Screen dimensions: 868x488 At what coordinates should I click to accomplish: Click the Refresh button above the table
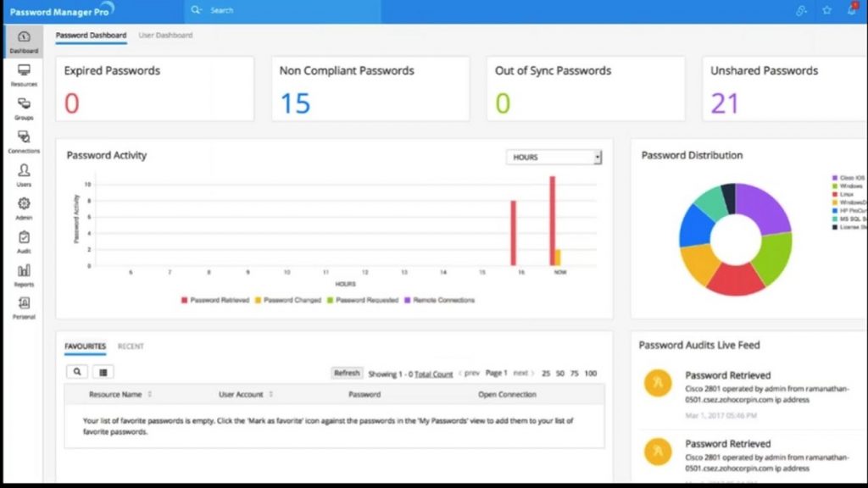click(x=347, y=373)
